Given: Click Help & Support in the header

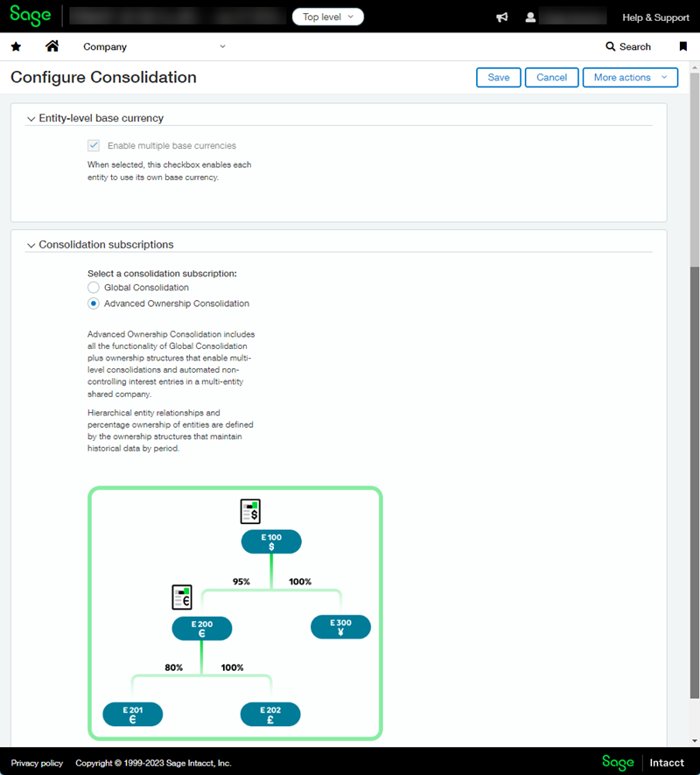Looking at the screenshot, I should [x=655, y=17].
